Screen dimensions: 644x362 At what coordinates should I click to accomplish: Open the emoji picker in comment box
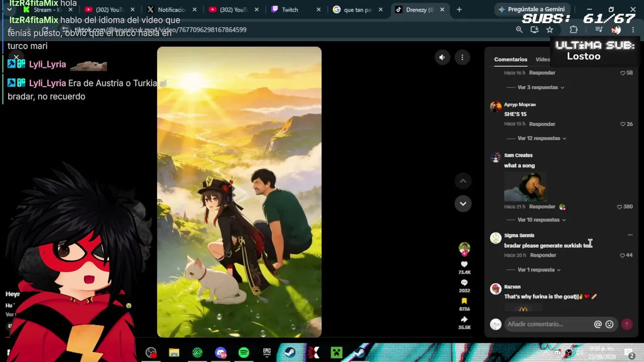click(609, 324)
